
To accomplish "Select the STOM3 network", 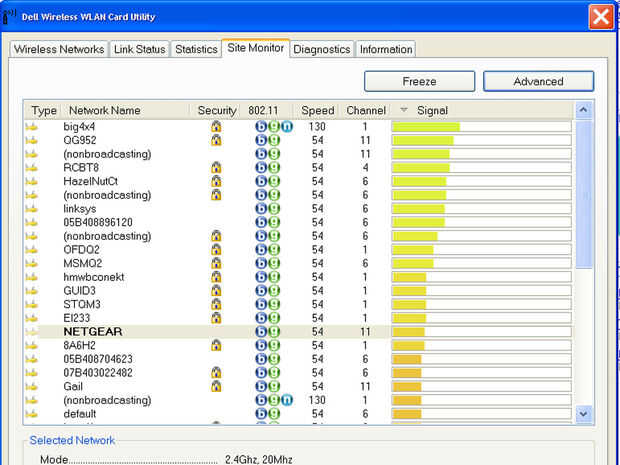I will pos(82,304).
